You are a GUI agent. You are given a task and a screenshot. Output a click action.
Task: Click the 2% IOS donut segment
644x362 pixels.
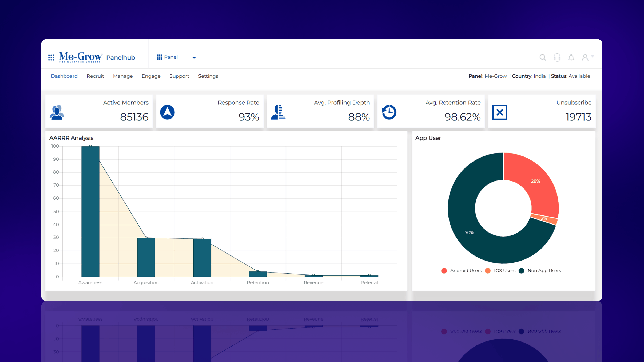pos(544,218)
